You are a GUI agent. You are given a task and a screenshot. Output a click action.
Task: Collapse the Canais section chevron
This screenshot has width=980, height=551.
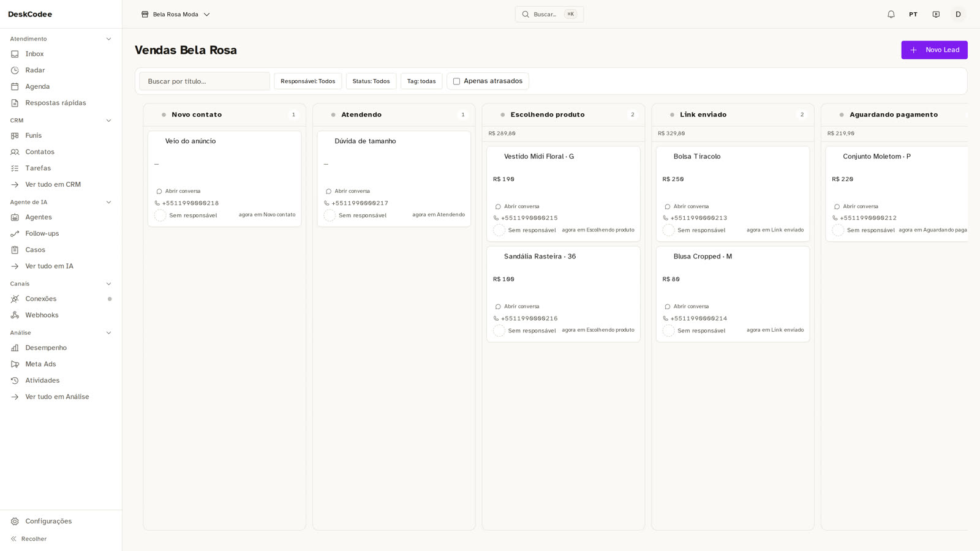pos(108,284)
